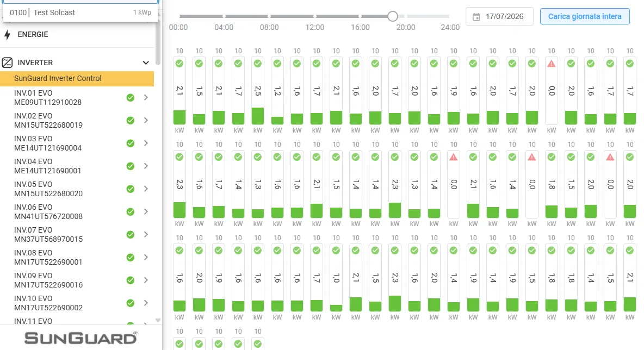This screenshot has height=350, width=644.
Task: Click the rightmost warning triangle in the second bar row
Action: coord(610,157)
